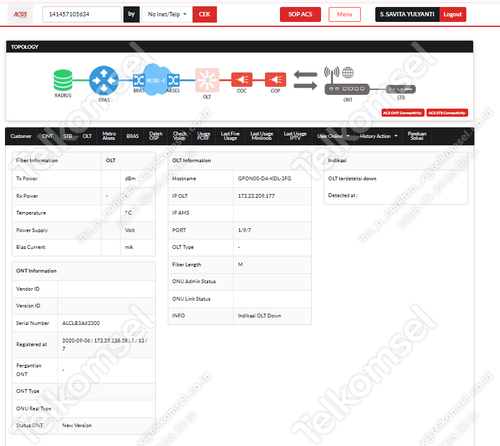Click the RADIUS database icon

(x=63, y=80)
